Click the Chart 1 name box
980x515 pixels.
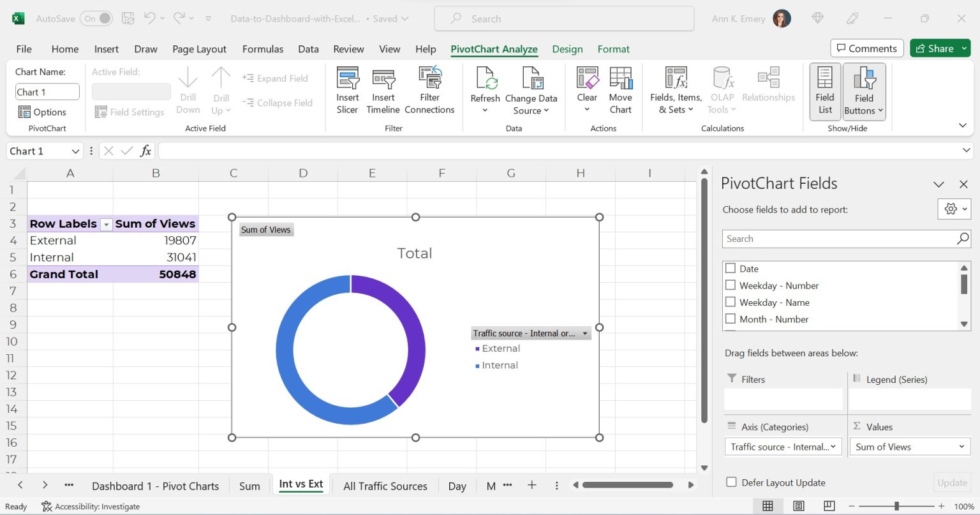pos(47,91)
